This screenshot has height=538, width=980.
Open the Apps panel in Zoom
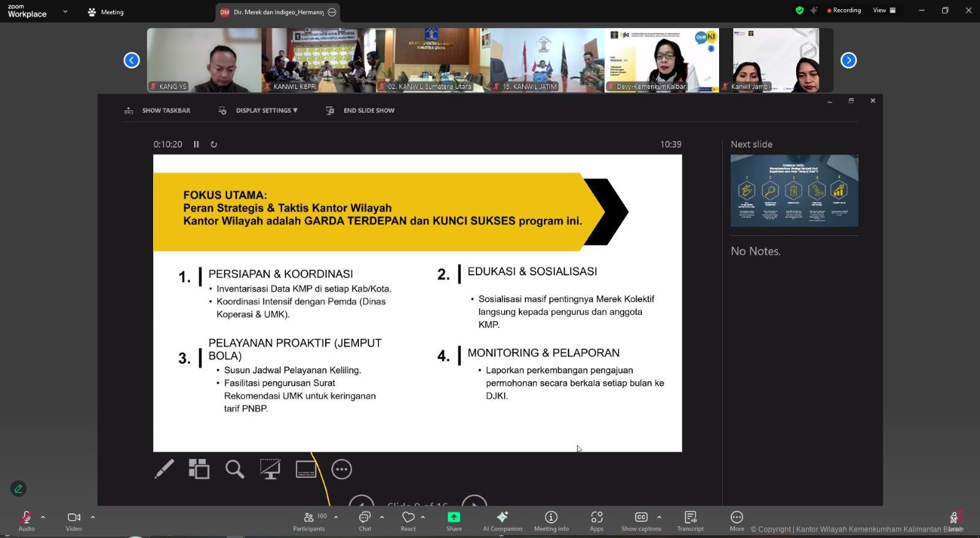click(x=596, y=521)
